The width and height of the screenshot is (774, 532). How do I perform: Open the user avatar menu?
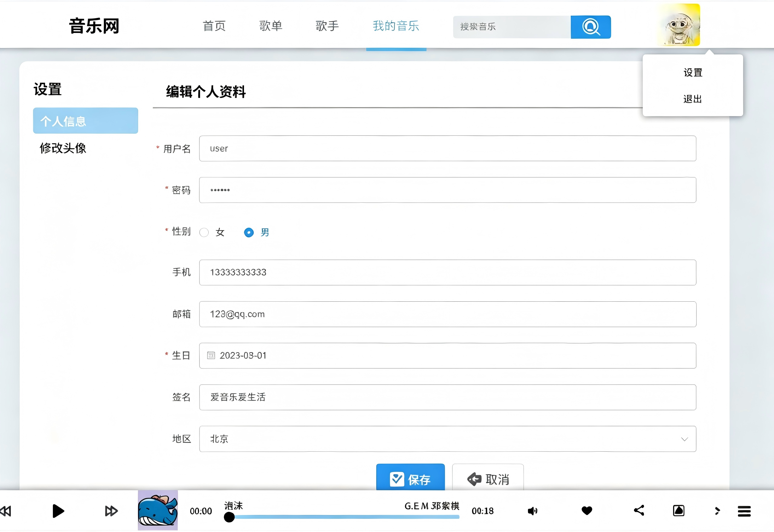tap(679, 25)
